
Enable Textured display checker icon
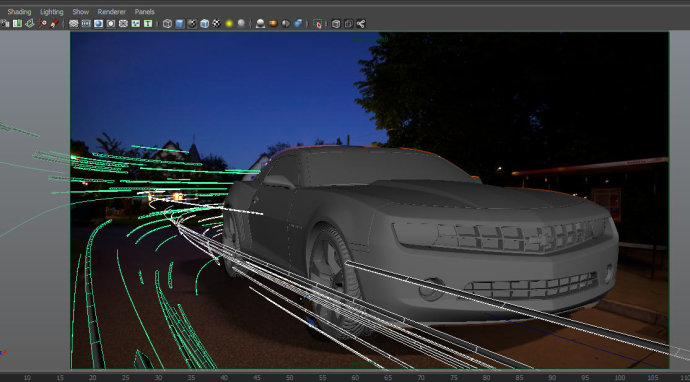(x=217, y=23)
